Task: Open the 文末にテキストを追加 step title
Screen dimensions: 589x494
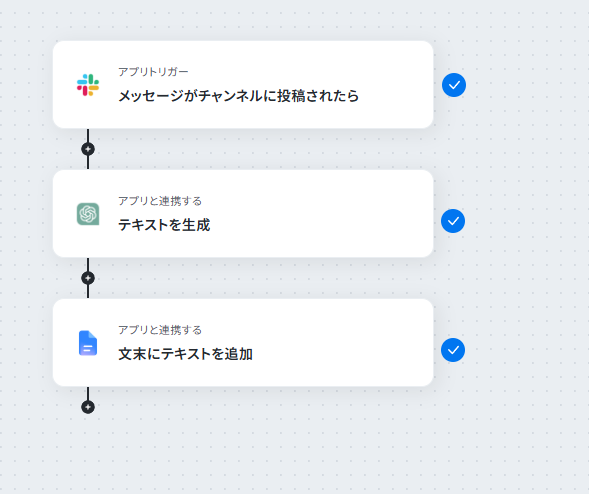Action: [x=186, y=354]
